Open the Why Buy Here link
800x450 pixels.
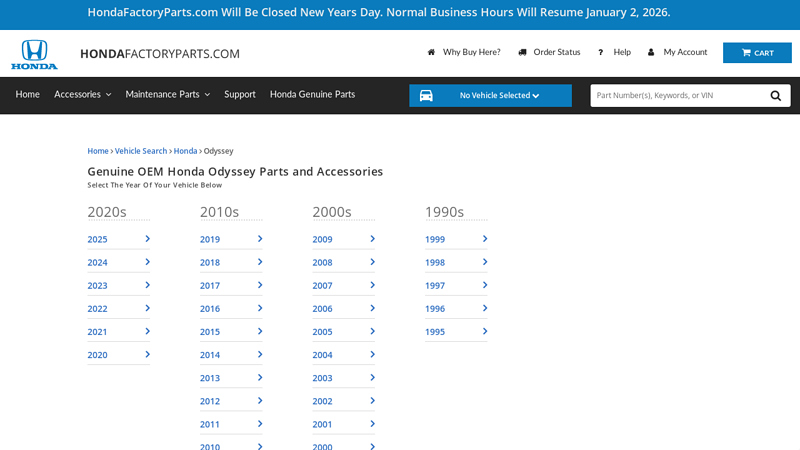click(471, 52)
